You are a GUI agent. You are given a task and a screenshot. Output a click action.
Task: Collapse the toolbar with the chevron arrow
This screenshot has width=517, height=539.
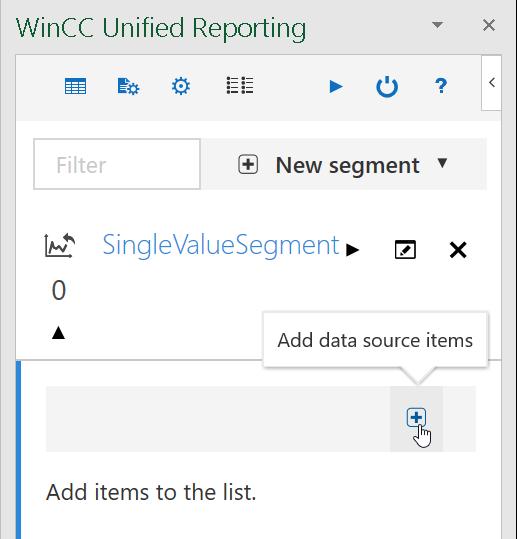[x=492, y=82]
